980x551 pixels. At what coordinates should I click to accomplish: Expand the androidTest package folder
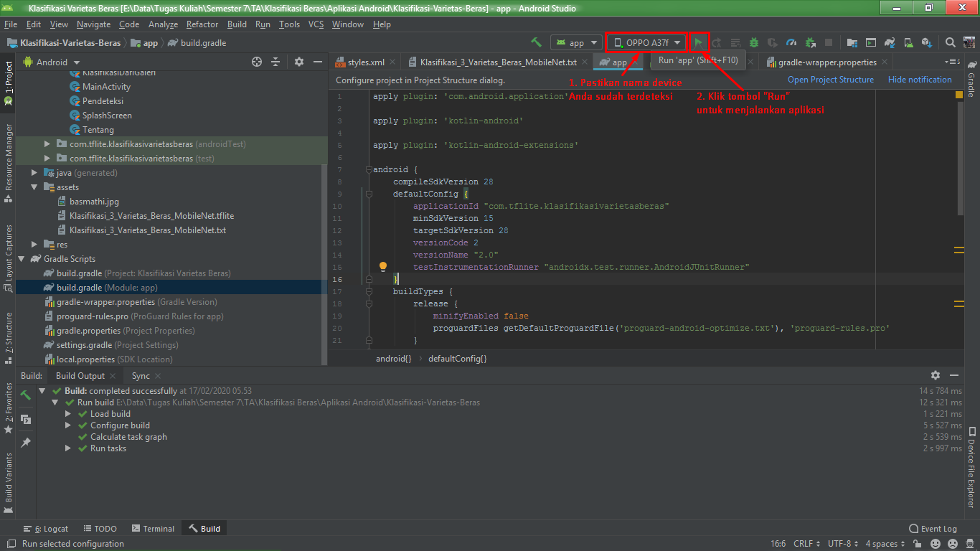[x=47, y=144]
